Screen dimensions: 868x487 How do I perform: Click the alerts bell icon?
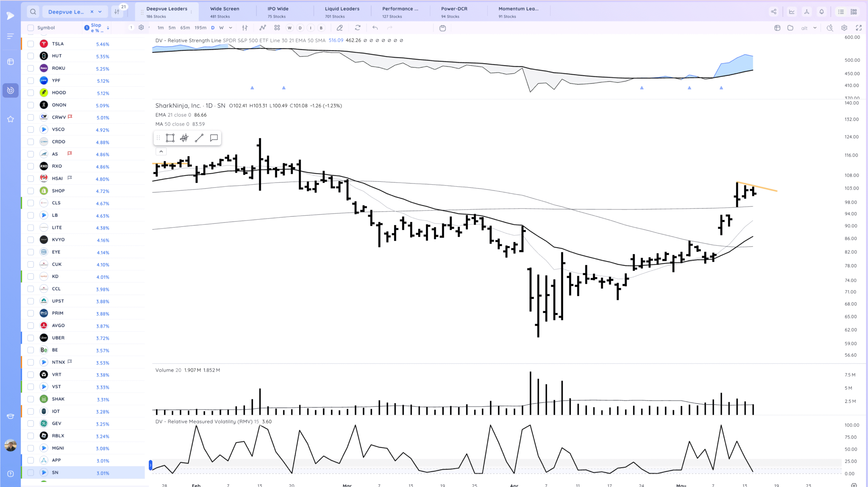click(x=822, y=12)
